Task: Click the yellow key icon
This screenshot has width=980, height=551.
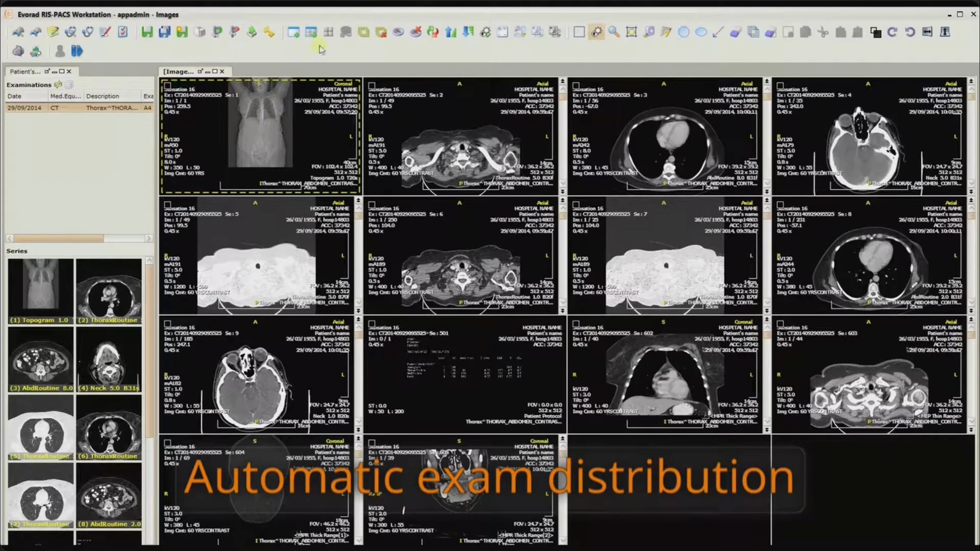Action: point(269,32)
